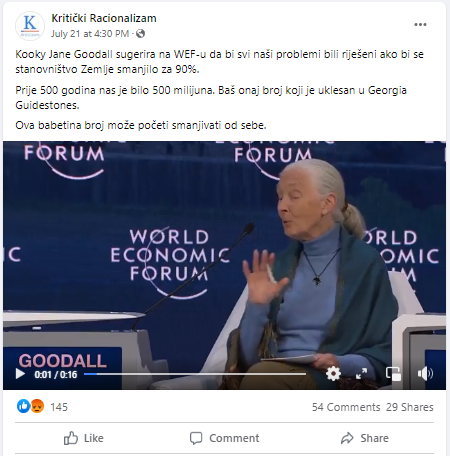
Task: Open the three-dot post options menu
Action: point(420,25)
